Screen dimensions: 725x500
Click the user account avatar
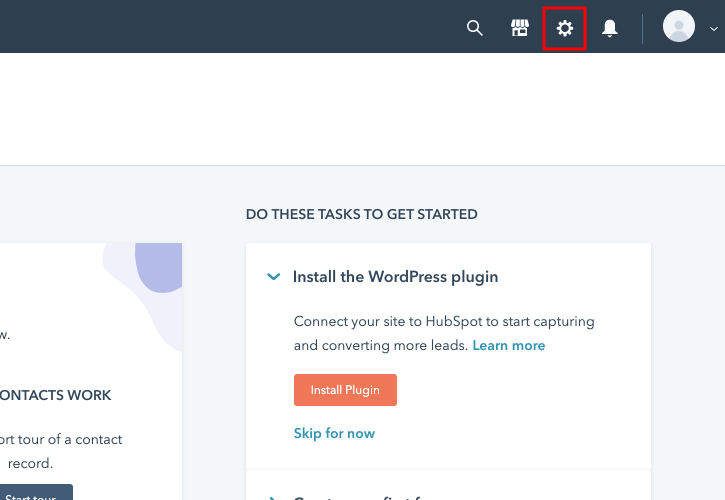[x=679, y=27]
